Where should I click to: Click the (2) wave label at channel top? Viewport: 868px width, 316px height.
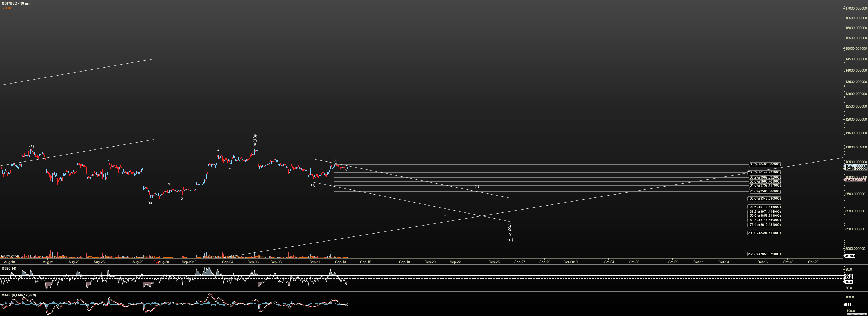coord(335,160)
